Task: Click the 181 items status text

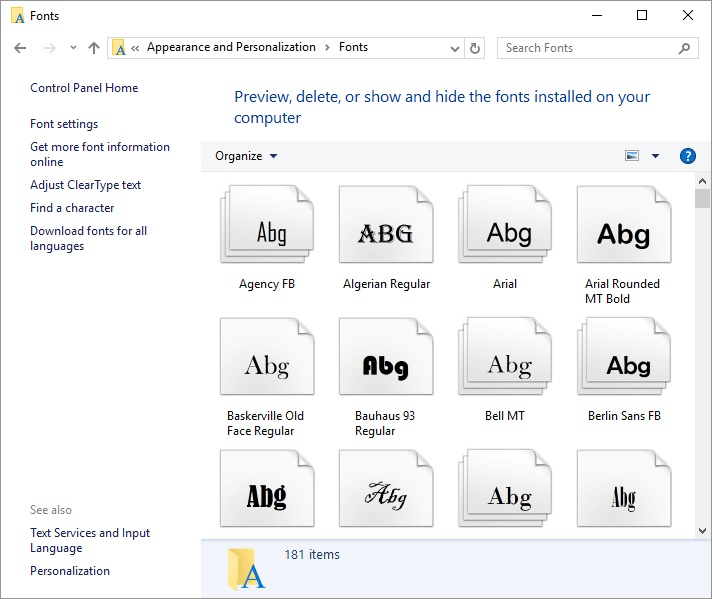Action: point(312,554)
